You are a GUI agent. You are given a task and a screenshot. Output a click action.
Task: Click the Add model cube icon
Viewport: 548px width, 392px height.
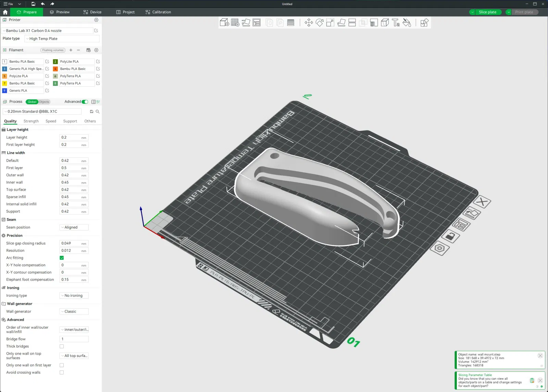224,23
